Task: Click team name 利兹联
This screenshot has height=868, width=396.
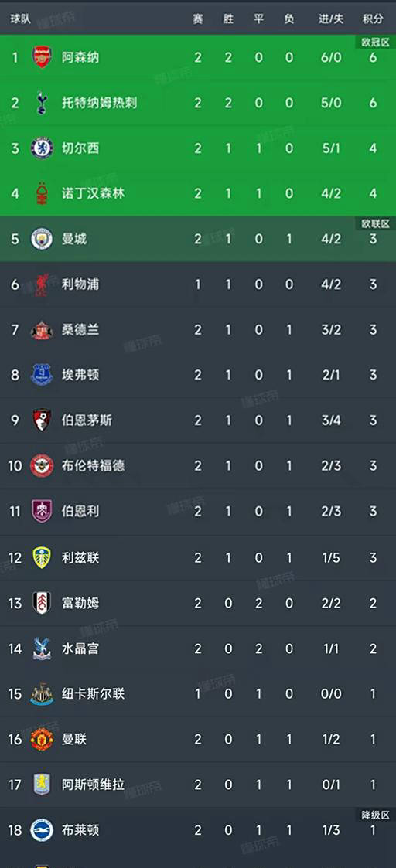Action: (80, 557)
